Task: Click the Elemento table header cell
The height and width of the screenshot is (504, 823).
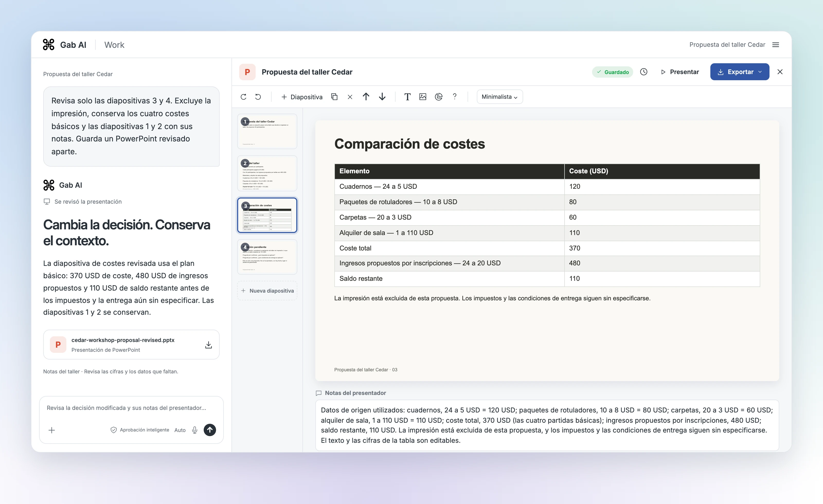Action: pos(449,171)
